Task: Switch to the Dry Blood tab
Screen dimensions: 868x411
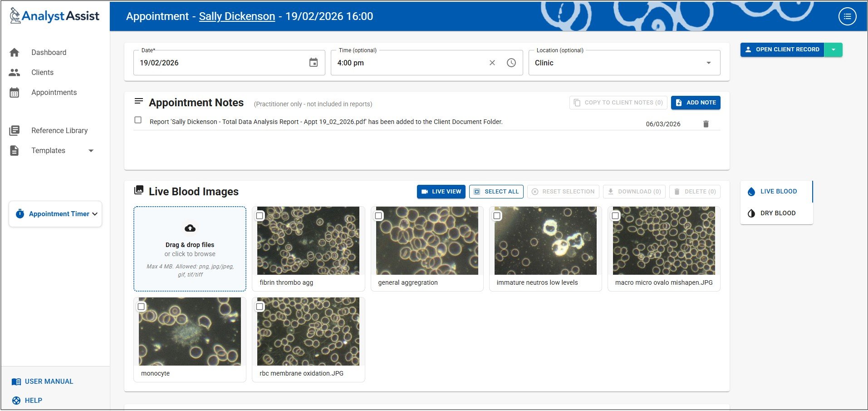Action: coord(776,213)
